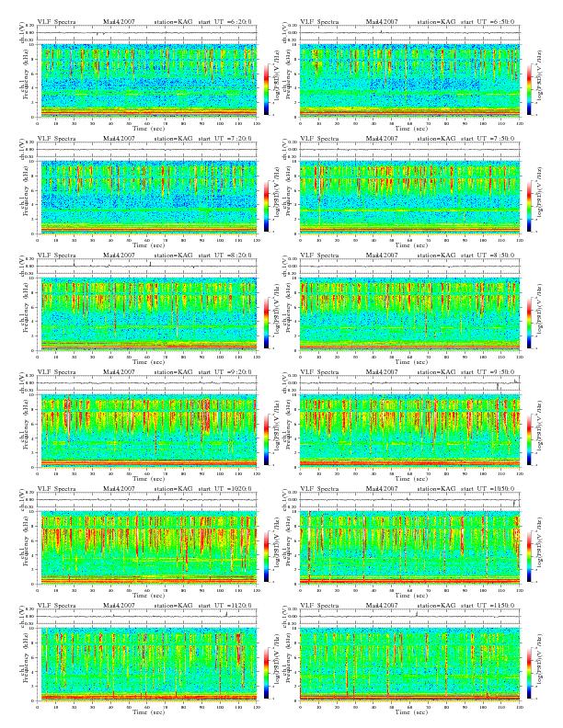Viewport: 563px width, 728px height.
Task: Click the title text 'start UT =7:50:0'
Action: pos(488,138)
